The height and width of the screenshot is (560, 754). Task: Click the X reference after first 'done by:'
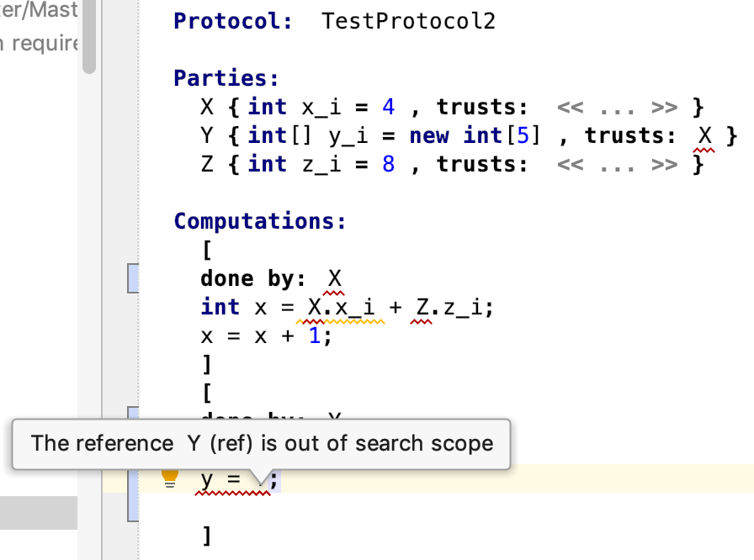coord(334,279)
